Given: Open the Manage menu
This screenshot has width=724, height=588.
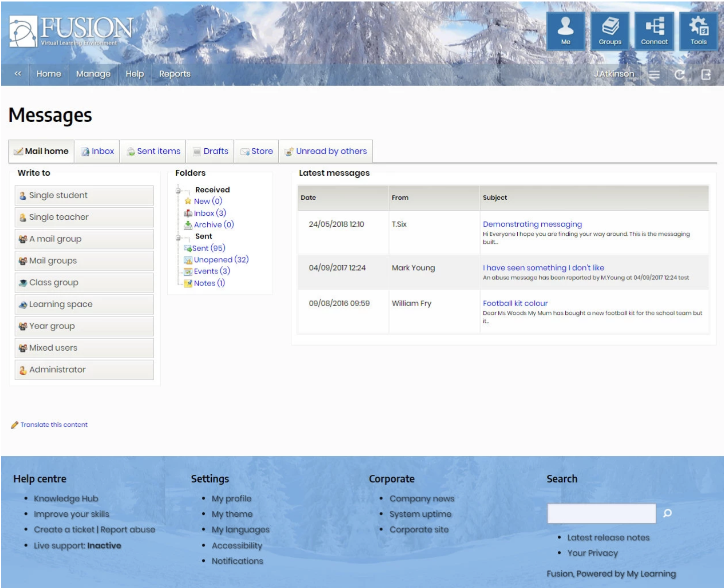Looking at the screenshot, I should (93, 74).
